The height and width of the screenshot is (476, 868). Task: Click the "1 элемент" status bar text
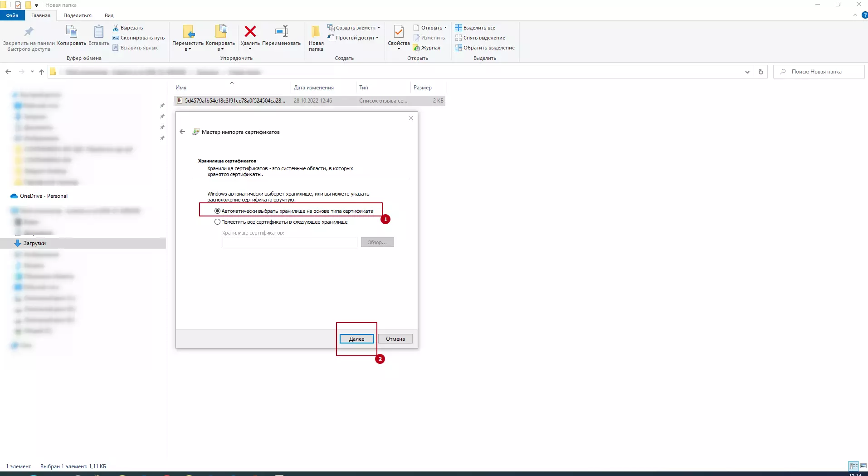tap(19, 466)
